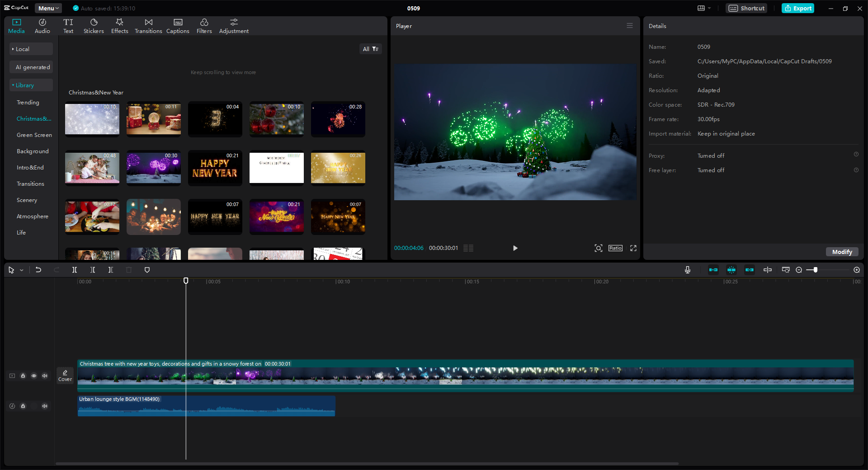Open the Menu dropdown
The height and width of the screenshot is (470, 868).
coord(48,8)
